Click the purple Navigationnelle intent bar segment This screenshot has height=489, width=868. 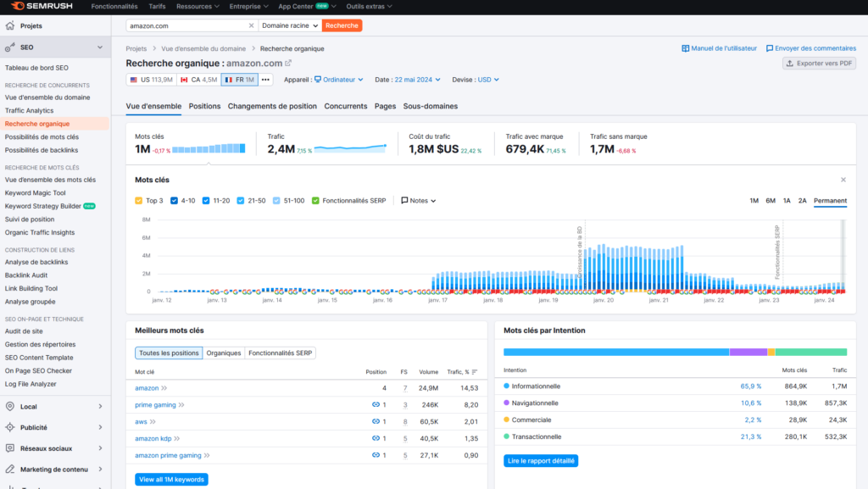click(x=748, y=353)
